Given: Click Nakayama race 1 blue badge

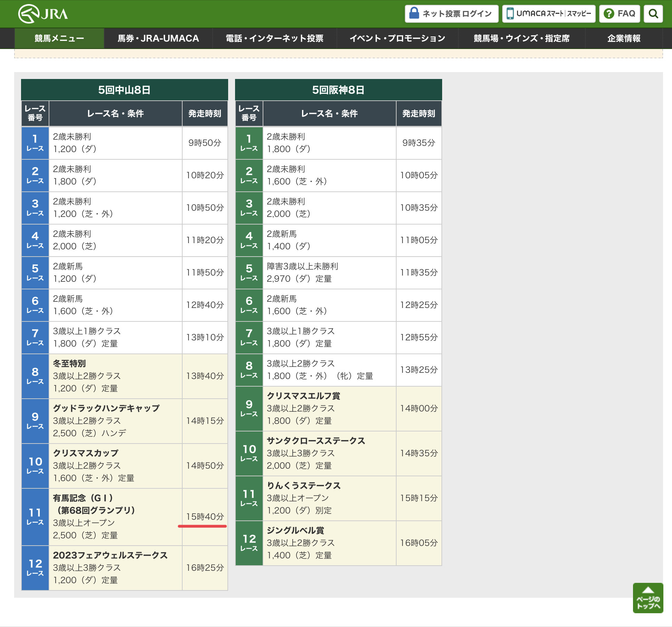Looking at the screenshot, I should point(35,143).
